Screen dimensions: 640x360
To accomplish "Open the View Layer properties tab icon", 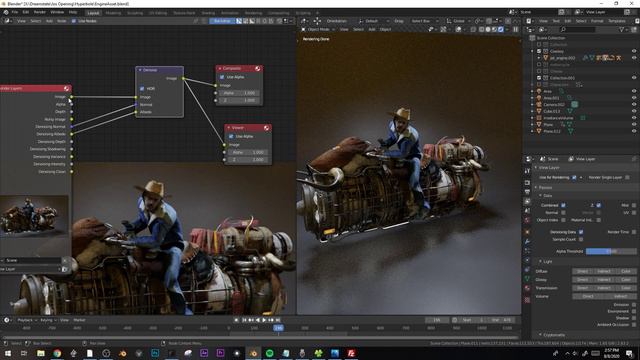I will [x=527, y=201].
